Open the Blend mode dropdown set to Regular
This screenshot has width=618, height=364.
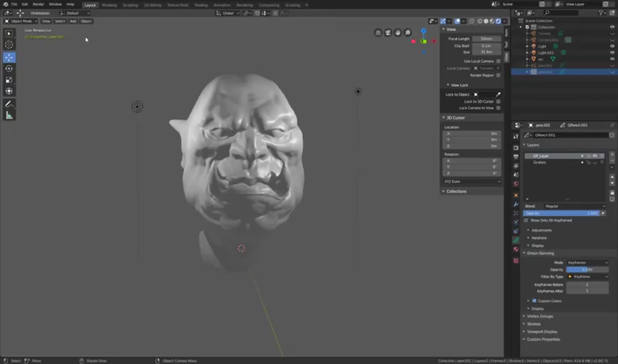pos(575,206)
